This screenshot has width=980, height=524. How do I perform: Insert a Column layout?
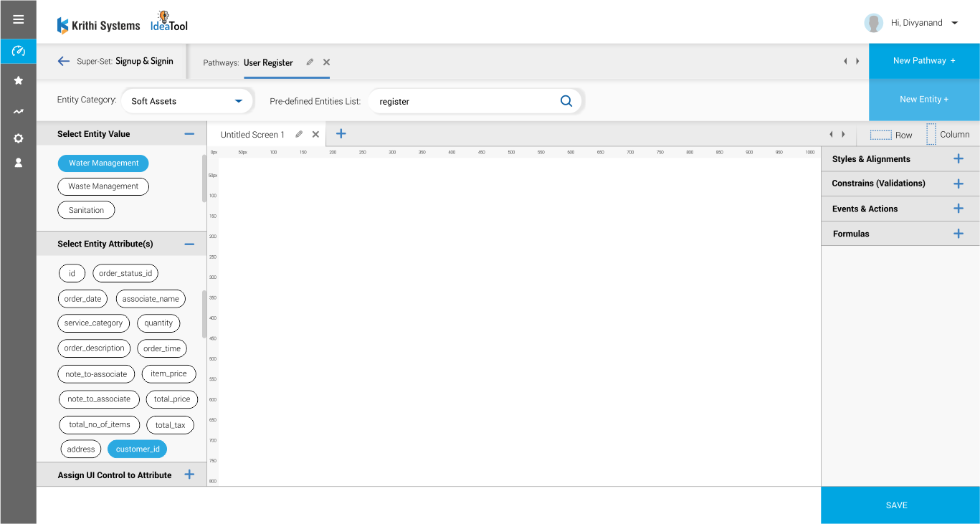[948, 134]
